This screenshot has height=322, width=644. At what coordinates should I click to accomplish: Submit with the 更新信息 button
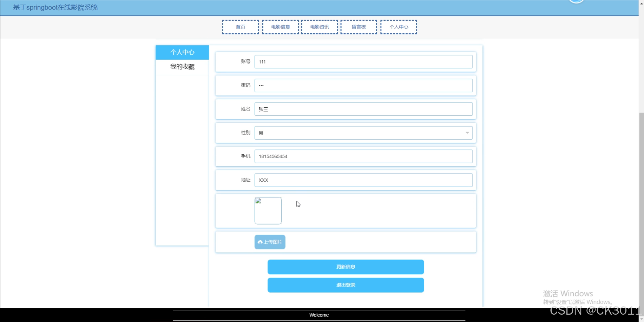click(346, 267)
